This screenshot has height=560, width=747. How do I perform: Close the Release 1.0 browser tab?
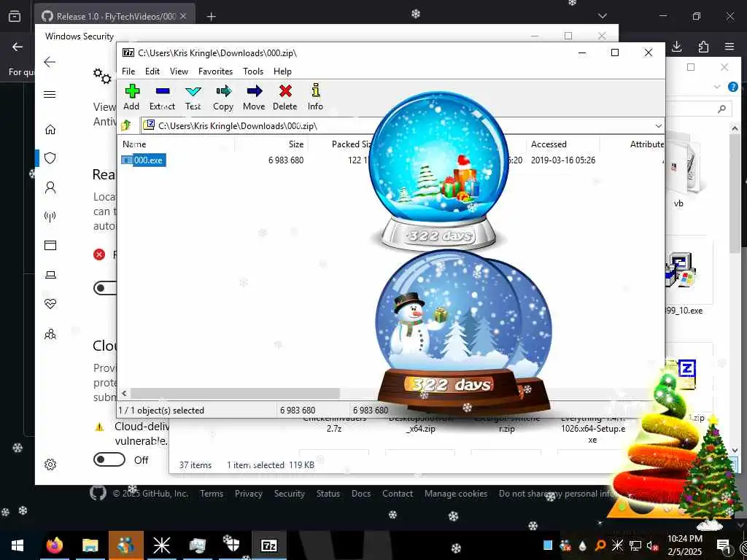tap(183, 16)
